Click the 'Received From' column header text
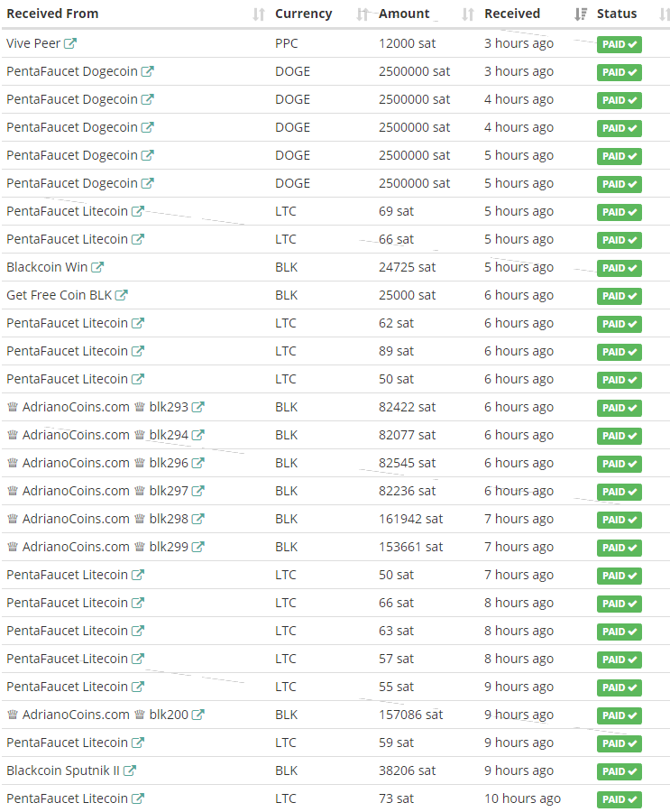The height and width of the screenshot is (812, 670). click(51, 14)
